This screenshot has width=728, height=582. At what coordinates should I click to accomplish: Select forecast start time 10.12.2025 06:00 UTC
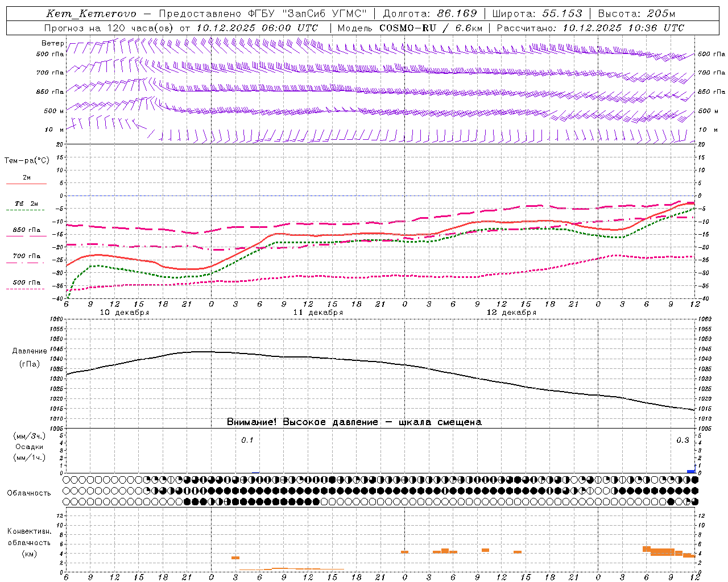(x=257, y=28)
